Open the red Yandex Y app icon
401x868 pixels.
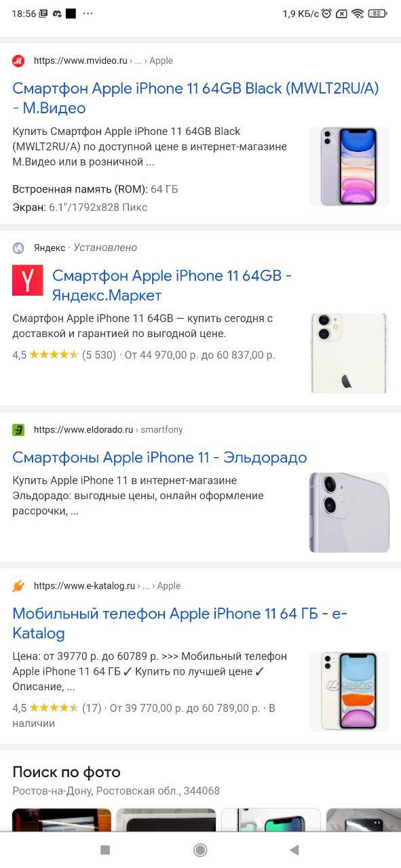(x=27, y=280)
